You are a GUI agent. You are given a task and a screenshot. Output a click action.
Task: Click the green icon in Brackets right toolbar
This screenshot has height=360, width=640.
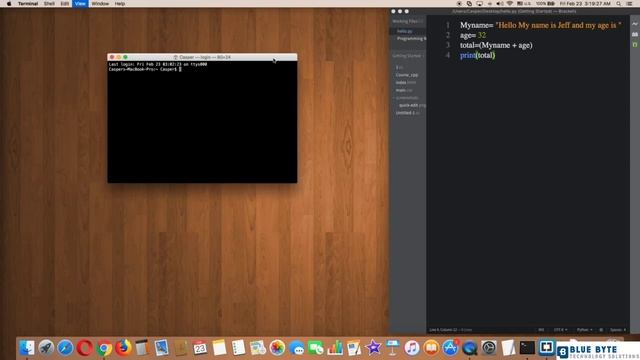635,44
